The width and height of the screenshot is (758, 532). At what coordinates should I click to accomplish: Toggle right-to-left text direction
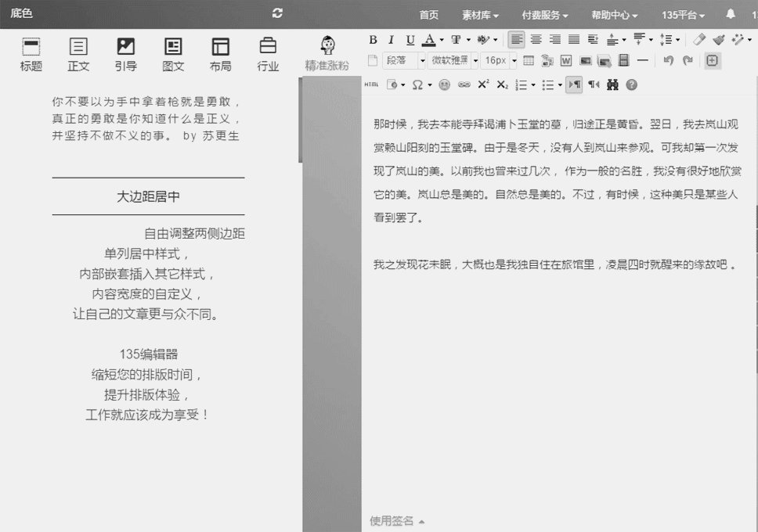pos(594,84)
